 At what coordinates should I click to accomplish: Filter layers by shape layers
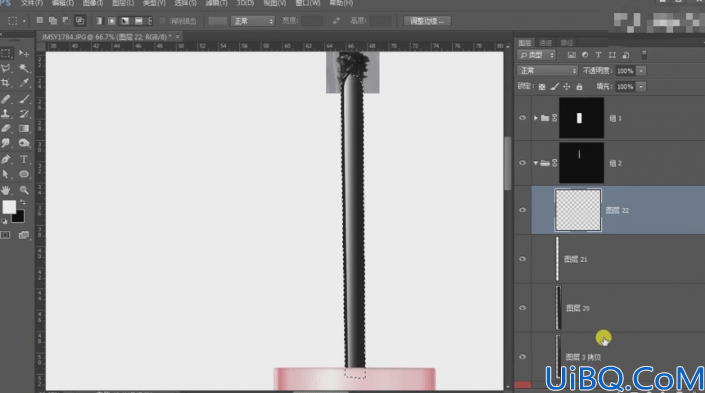click(x=612, y=55)
